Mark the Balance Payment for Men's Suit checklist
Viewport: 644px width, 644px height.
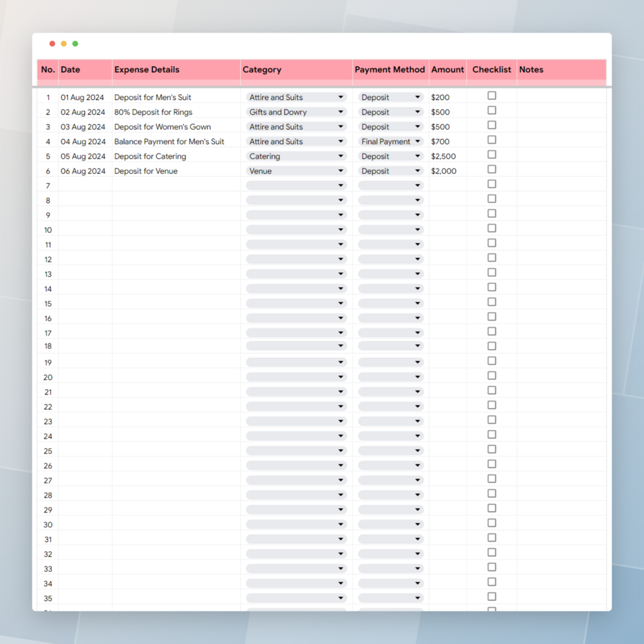pyautogui.click(x=491, y=140)
